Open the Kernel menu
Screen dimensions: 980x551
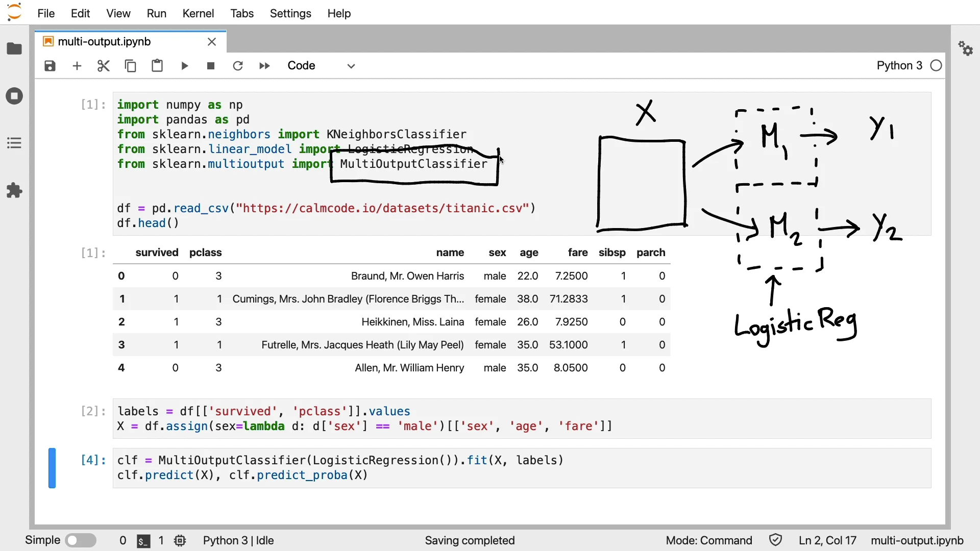[198, 13]
